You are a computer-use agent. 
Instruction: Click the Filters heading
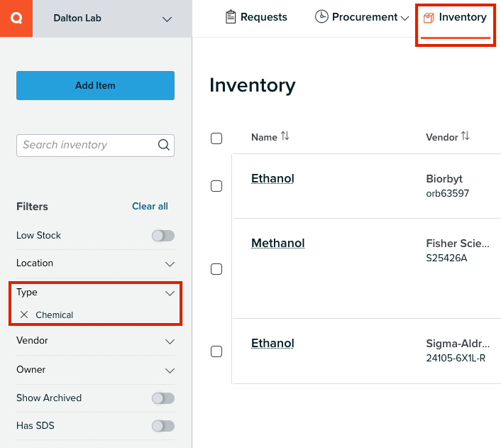32,207
